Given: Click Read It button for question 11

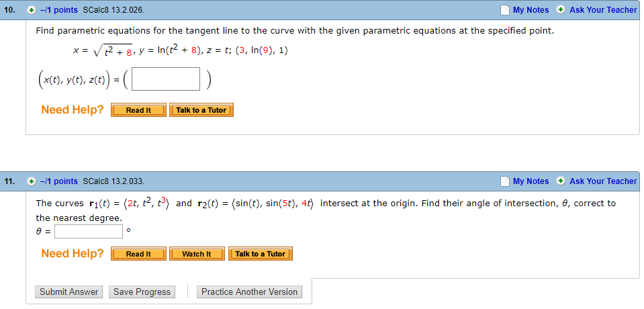Looking at the screenshot, I should 138,254.
